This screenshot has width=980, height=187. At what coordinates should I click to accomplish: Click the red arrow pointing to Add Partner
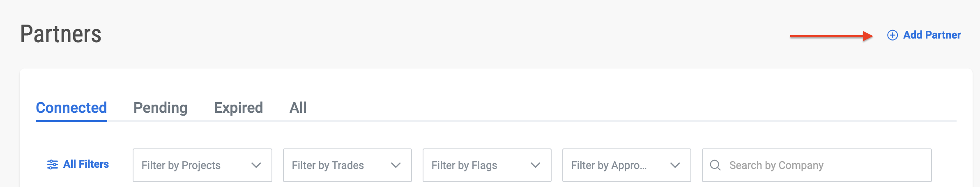tap(832, 36)
